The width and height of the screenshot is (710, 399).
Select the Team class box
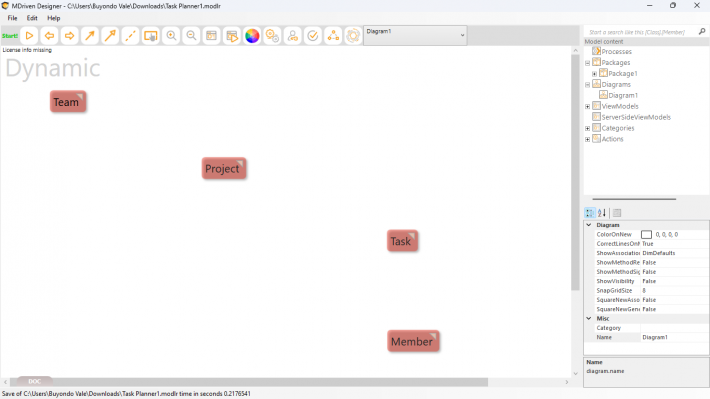pyautogui.click(x=68, y=102)
